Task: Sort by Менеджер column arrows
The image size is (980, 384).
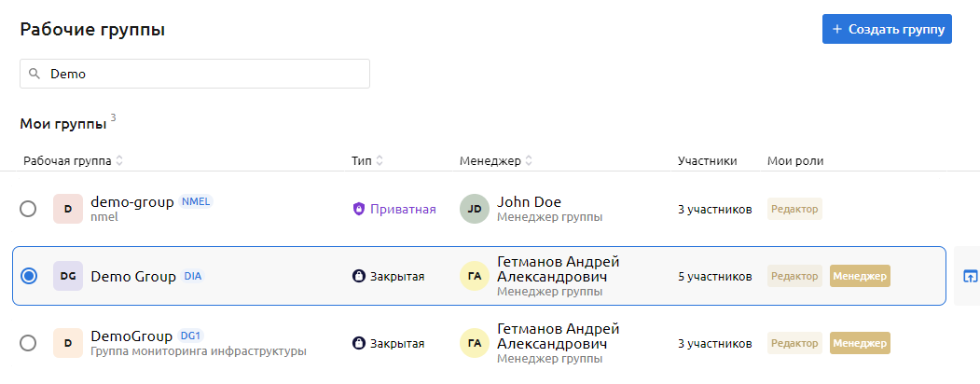Action: [529, 161]
